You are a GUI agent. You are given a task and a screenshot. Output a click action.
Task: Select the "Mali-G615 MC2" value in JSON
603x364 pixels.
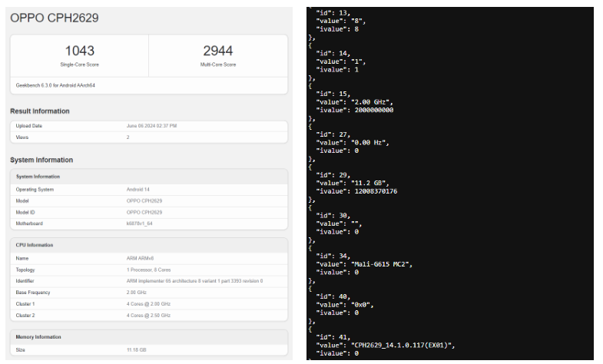[x=379, y=264]
